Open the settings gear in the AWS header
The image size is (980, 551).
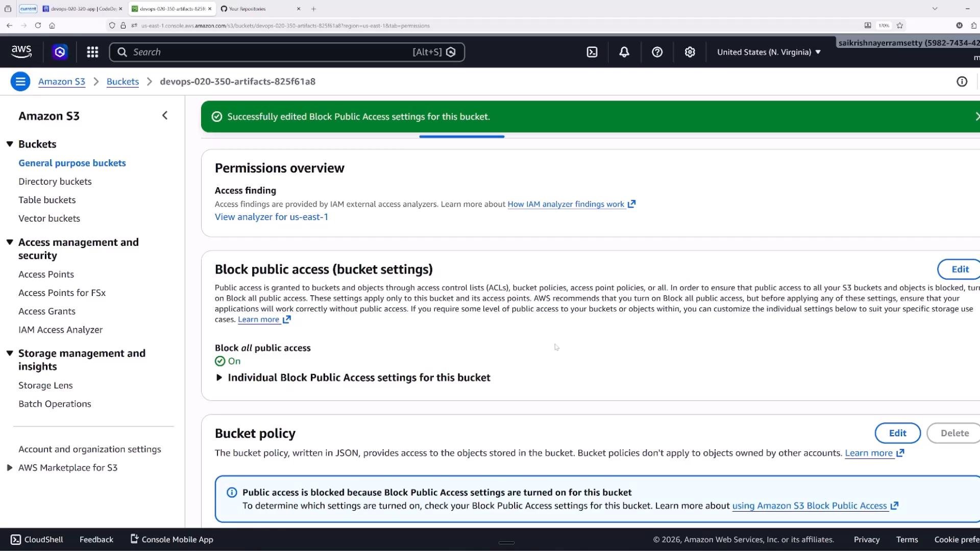(x=690, y=52)
